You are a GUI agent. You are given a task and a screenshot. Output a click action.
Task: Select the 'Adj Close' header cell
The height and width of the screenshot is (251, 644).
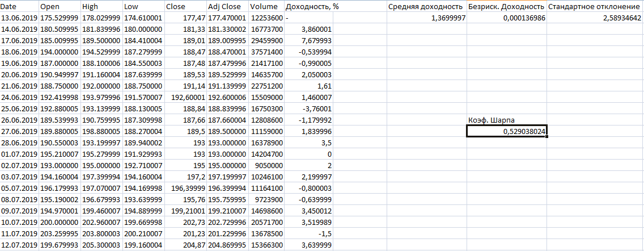(227, 6)
